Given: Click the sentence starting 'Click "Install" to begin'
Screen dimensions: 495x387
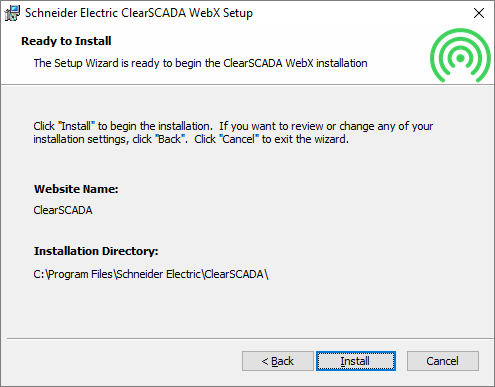Looking at the screenshot, I should pyautogui.click(x=123, y=126).
